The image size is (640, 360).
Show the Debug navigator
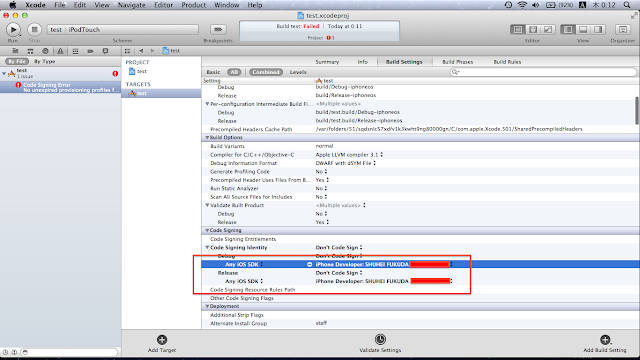pyautogui.click(x=76, y=51)
